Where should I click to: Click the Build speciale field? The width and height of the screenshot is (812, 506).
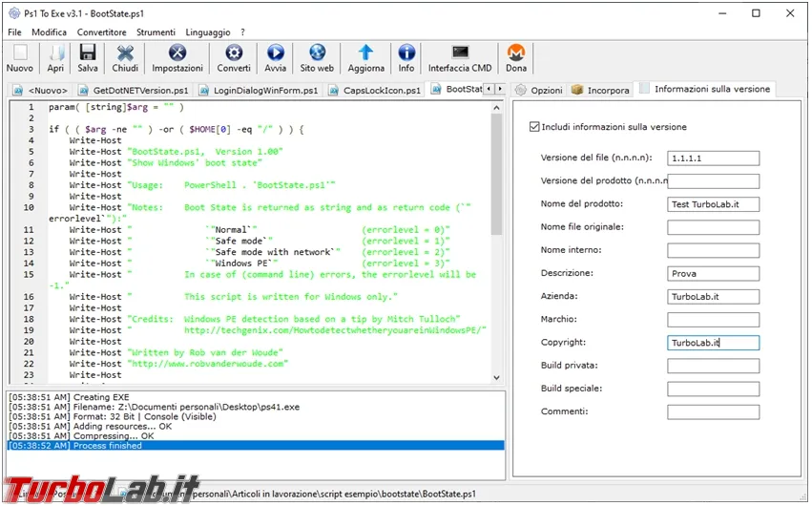tap(713, 389)
